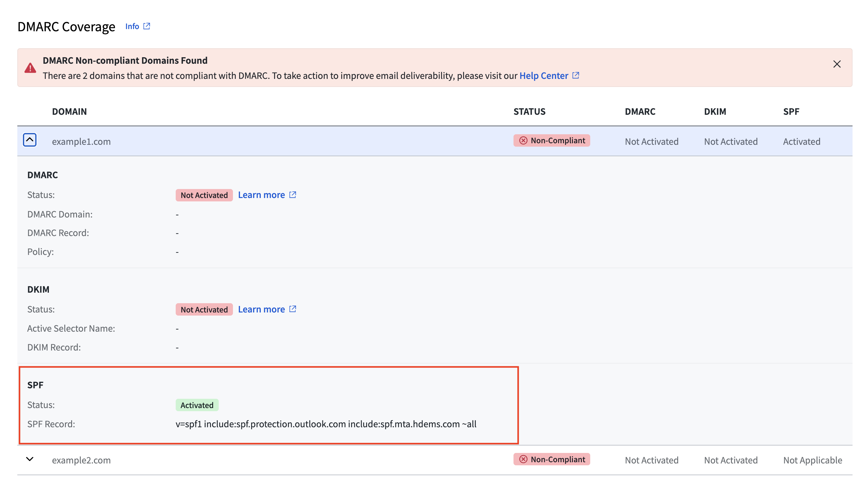Select the example2.com domain name
This screenshot has width=868, height=495.
[81, 460]
